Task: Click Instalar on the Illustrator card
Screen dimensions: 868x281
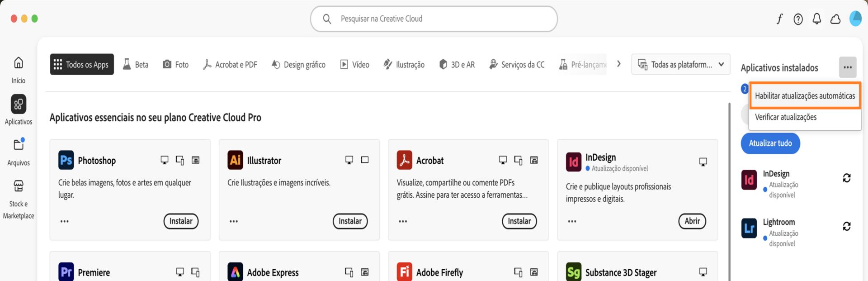Action: coord(350,221)
